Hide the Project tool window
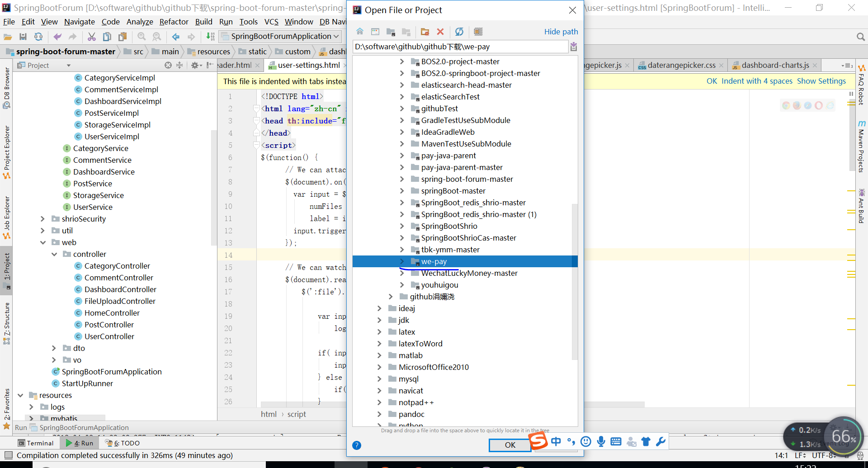The image size is (868, 468). point(210,65)
